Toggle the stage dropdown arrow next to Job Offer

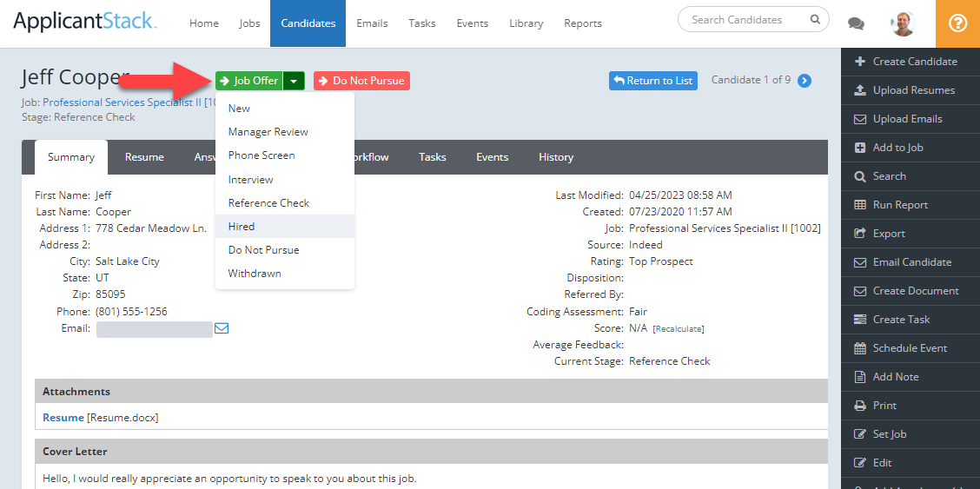coord(294,81)
